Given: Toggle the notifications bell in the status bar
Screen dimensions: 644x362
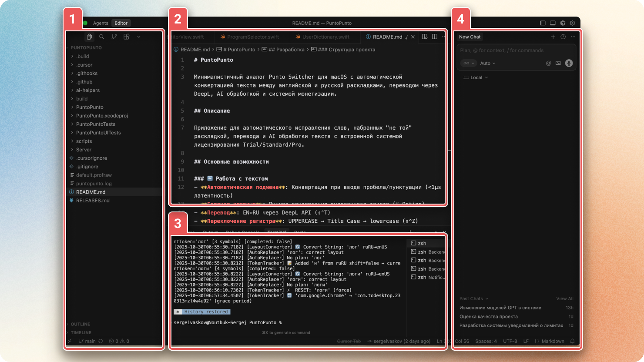Looking at the screenshot, I should (x=572, y=341).
